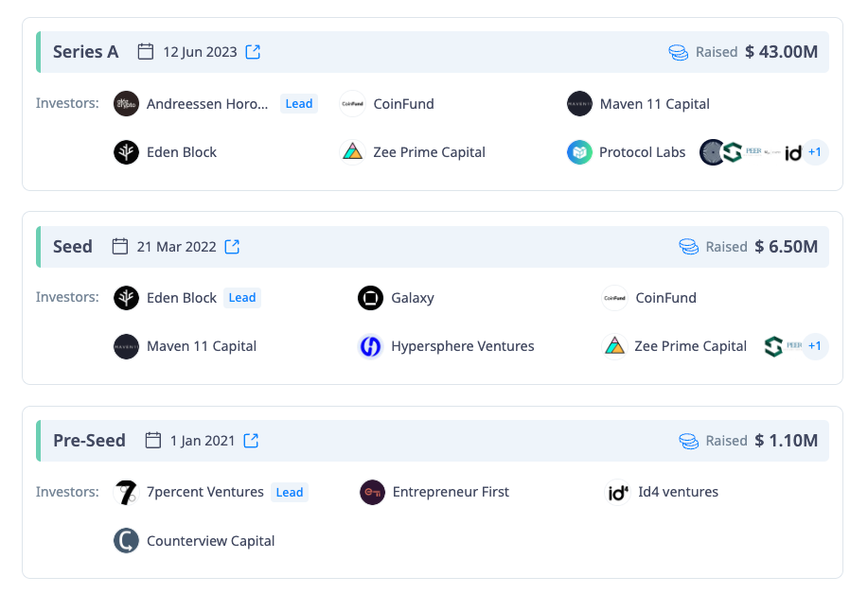Click the Hypersphere Ventures logo

pyautogui.click(x=370, y=346)
